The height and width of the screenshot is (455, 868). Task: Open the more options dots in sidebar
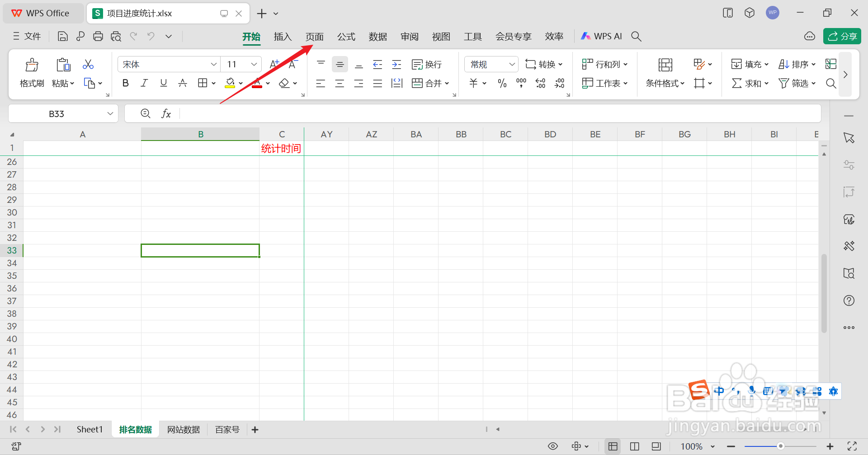pyautogui.click(x=849, y=328)
